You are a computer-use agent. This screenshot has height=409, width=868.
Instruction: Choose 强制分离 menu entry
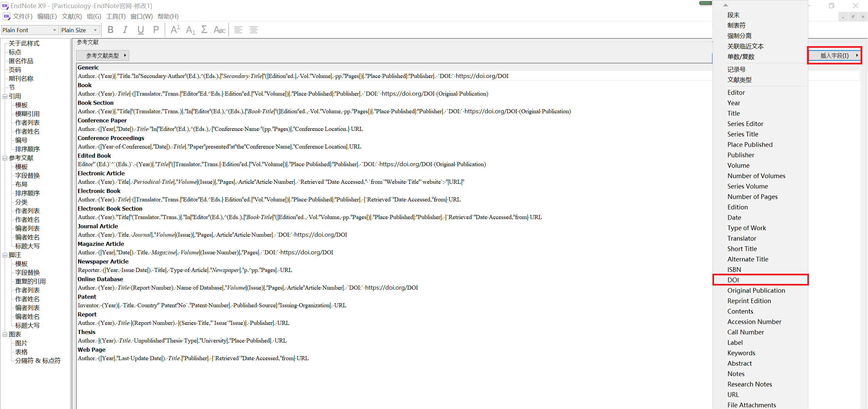coord(761,36)
